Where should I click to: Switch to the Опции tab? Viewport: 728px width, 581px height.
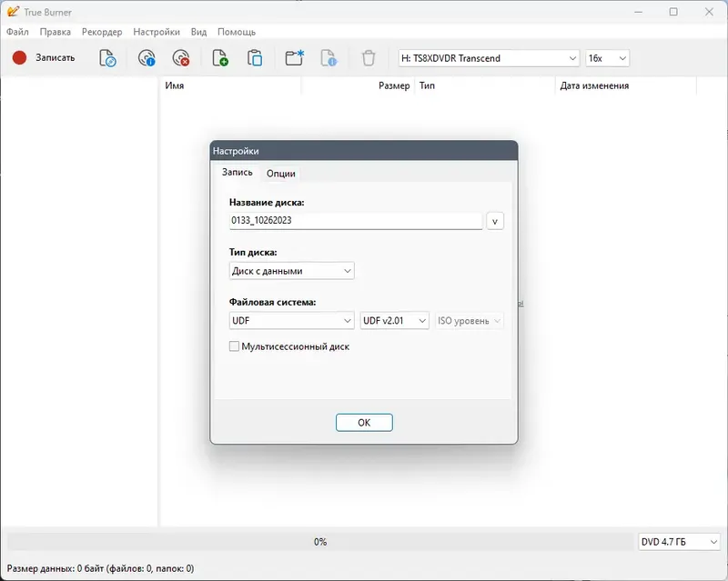[x=281, y=172]
